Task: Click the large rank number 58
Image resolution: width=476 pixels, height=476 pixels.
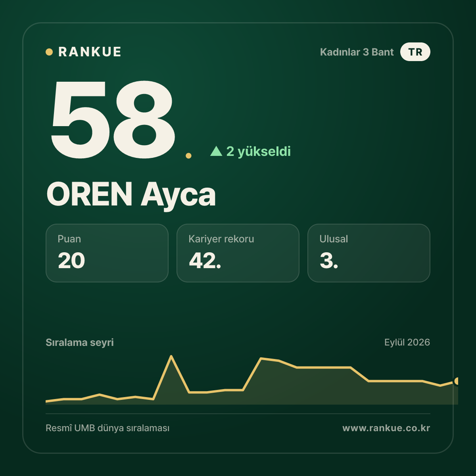Action: pyautogui.click(x=112, y=119)
